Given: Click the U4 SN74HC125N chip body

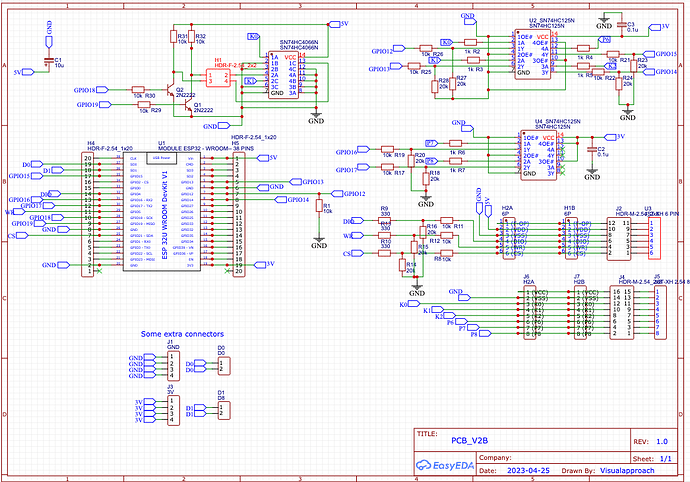Looking at the screenshot, I should click(x=538, y=155).
